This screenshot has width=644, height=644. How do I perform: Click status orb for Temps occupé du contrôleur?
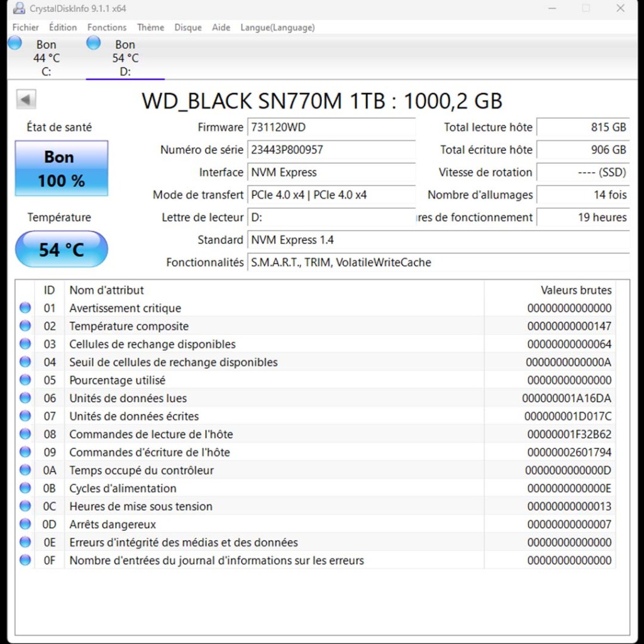tap(25, 470)
